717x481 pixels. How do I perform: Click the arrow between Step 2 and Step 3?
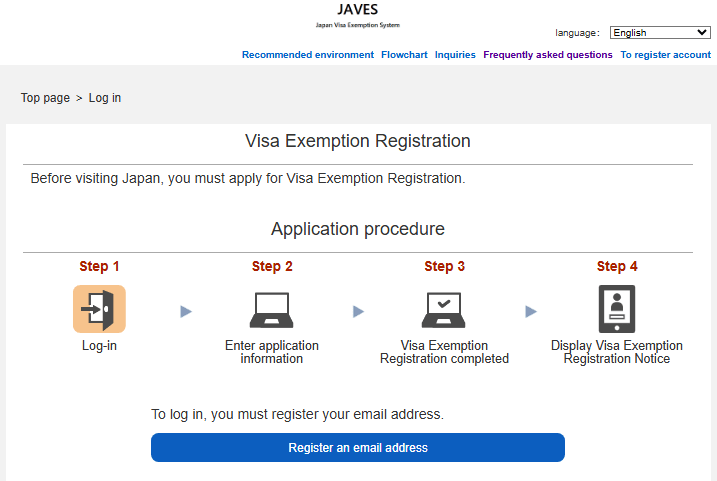pyautogui.click(x=358, y=312)
